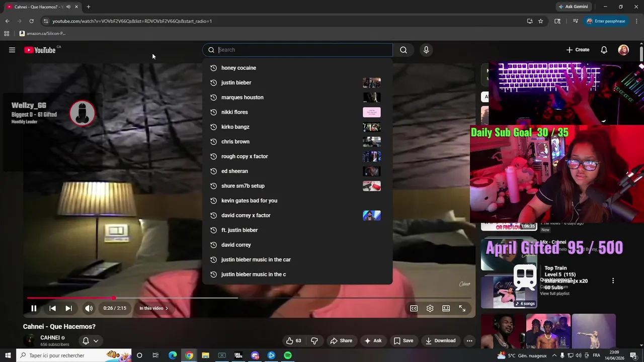Go to YouTube home via logo
644x362 pixels.
pyautogui.click(x=40, y=50)
